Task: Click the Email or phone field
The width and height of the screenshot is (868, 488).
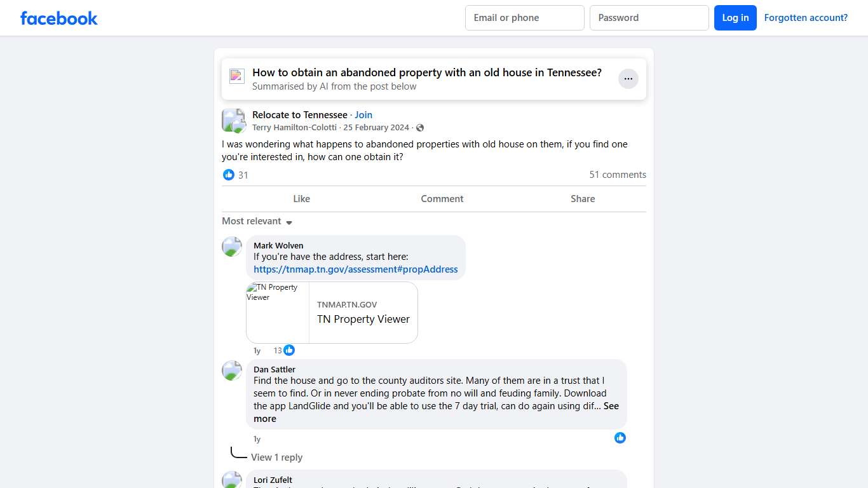Action: (524, 18)
